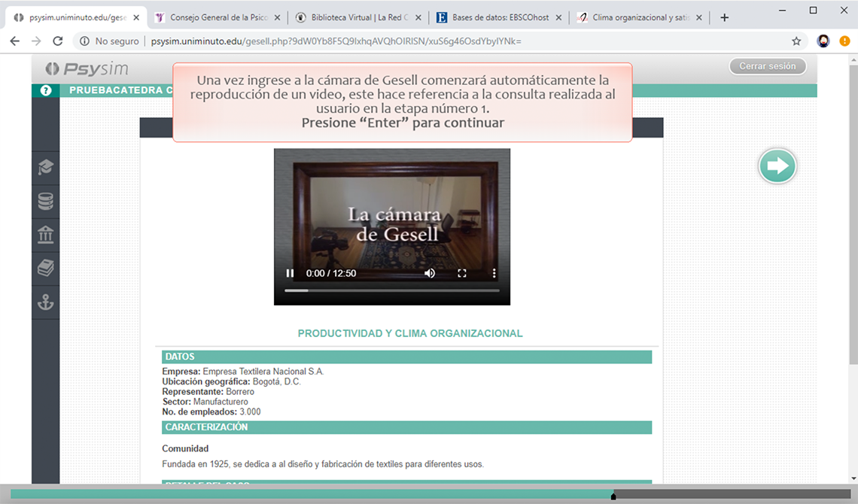The width and height of the screenshot is (858, 504).
Task: Click the Comunidad subheading
Action: (185, 448)
